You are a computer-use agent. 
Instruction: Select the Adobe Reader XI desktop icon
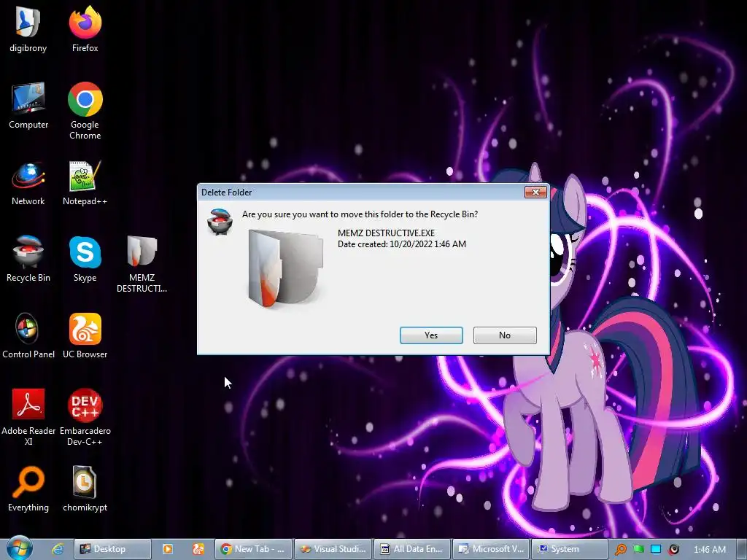click(28, 418)
